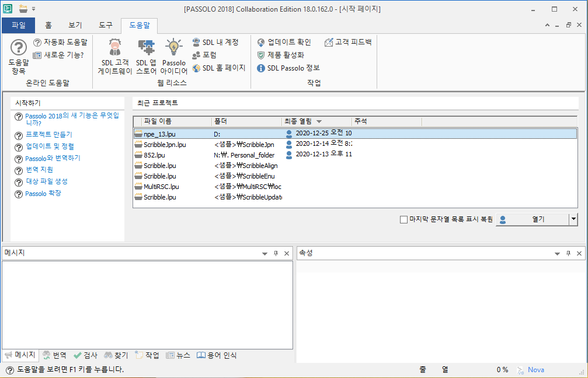Click the quick access toolbar star icon
Screen dimensions: 588x378
[x=23, y=8]
